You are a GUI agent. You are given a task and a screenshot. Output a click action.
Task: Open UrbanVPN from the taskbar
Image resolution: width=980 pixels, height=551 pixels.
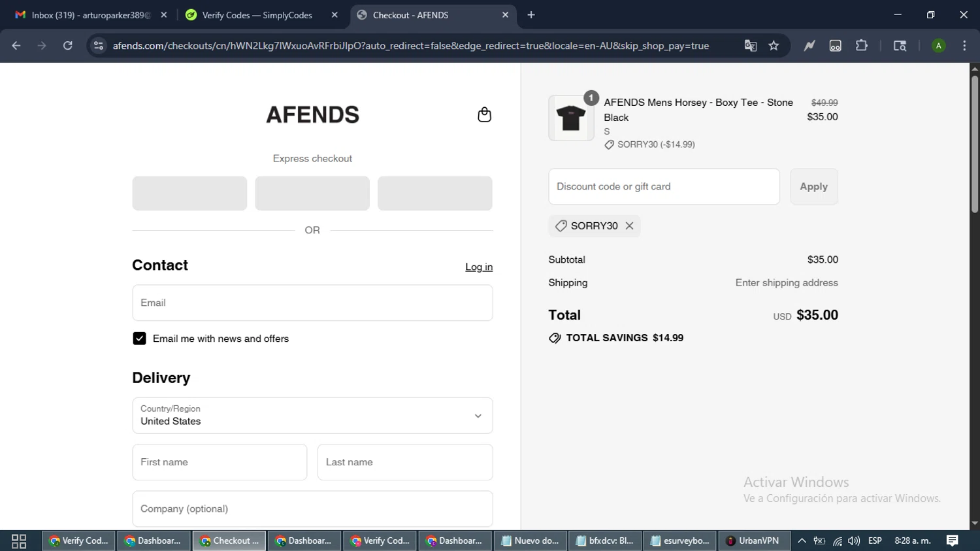pyautogui.click(x=755, y=541)
